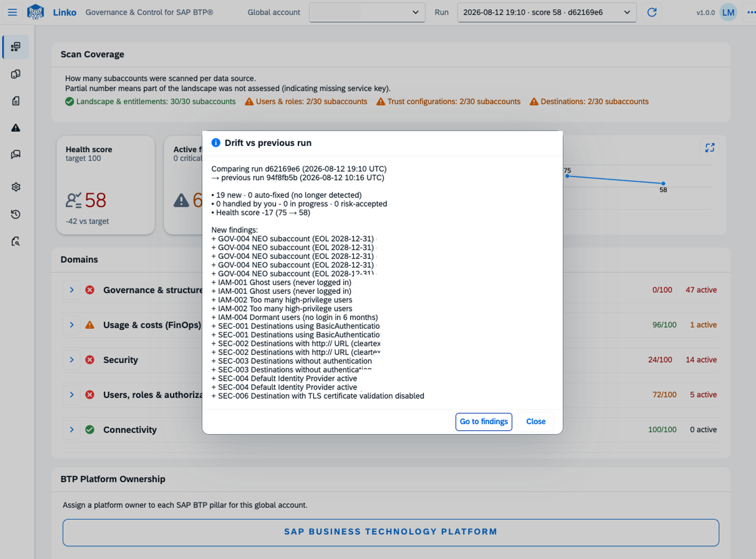Screen dimensions: 756x559
Task: Open the document report icon in sidebar
Action: coord(16,101)
